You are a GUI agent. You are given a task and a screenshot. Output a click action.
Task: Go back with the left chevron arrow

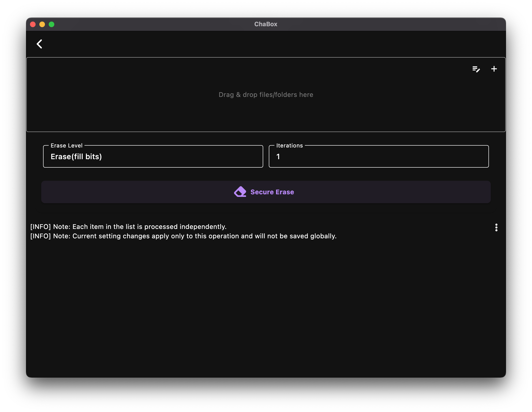tap(40, 44)
